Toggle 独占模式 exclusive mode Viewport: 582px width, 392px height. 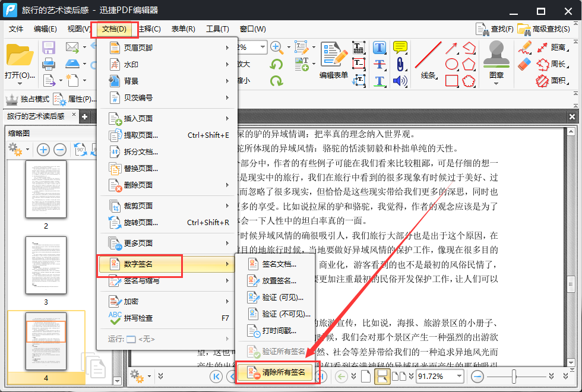pos(27,99)
